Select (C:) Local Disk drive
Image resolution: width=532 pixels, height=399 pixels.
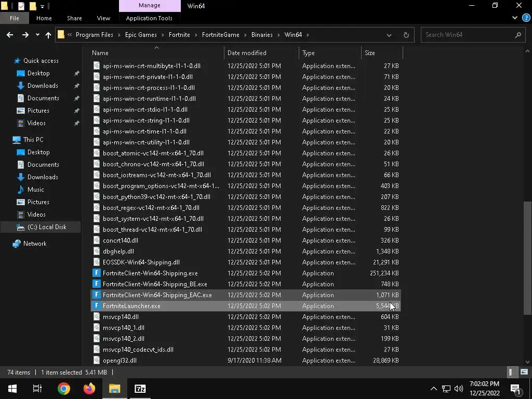pos(47,227)
